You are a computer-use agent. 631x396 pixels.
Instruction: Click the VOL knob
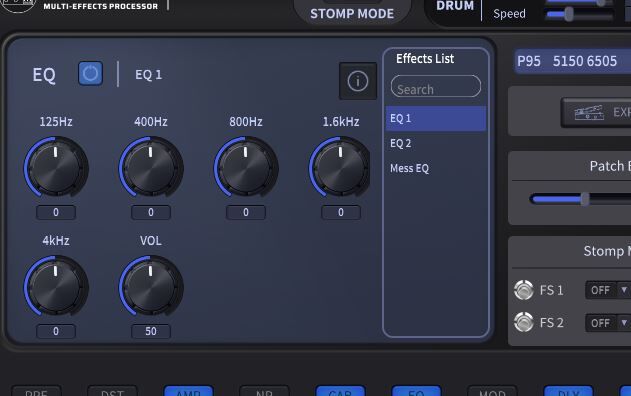[x=151, y=286]
